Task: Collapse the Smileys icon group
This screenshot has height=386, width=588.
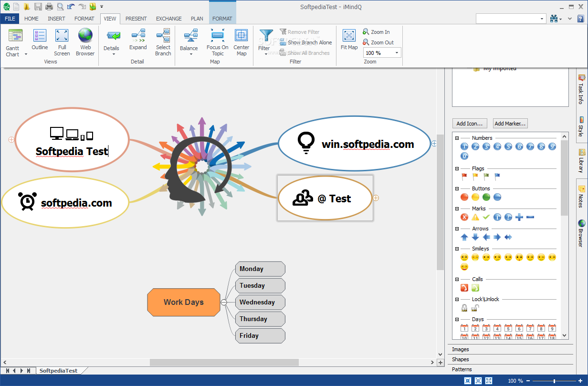Action: [457, 249]
